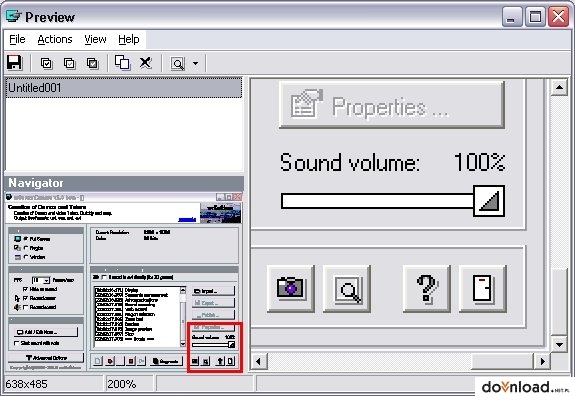Expand the zoom dropdown arrow in toolbar
Screen dimensions: 575x396
pyautogui.click(x=195, y=63)
